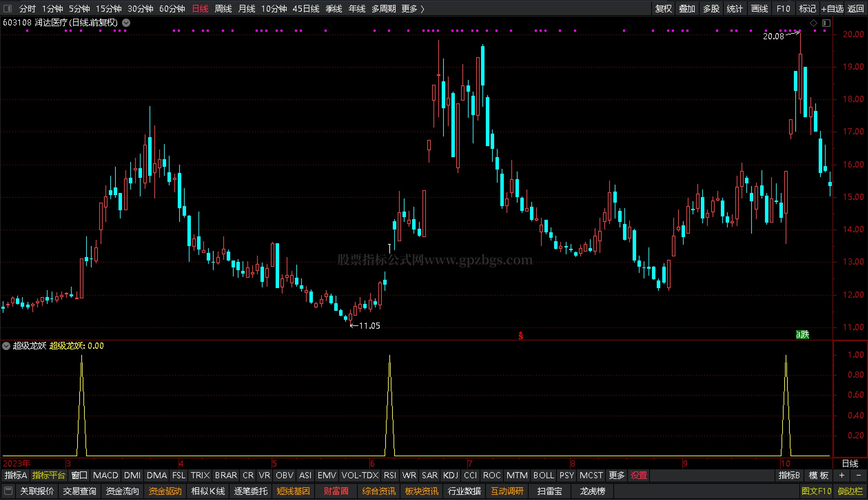This screenshot has height=500, width=868.
Task: Open the 指标平台 tab
Action: coord(49,476)
